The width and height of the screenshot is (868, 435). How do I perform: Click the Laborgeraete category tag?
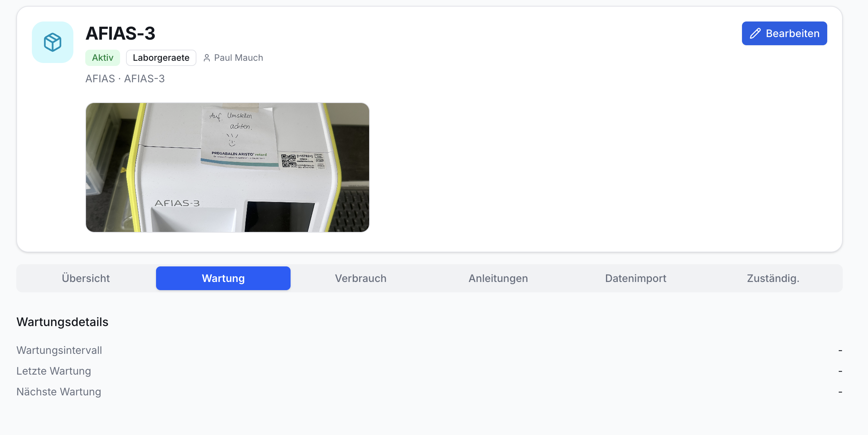(161, 58)
